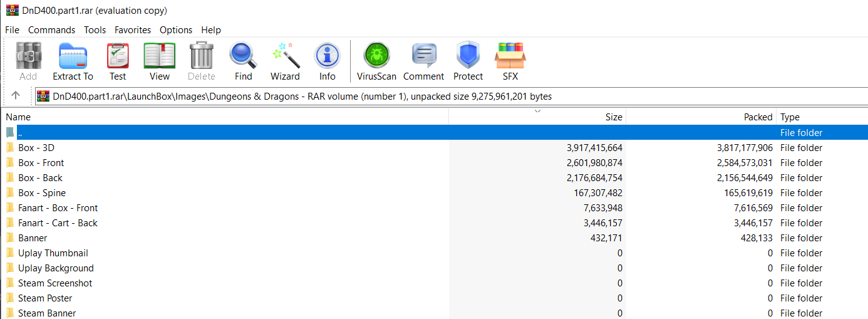Select the Fanart - Cart - Back folder
Image resolution: width=868 pixels, height=319 pixels.
coord(58,223)
